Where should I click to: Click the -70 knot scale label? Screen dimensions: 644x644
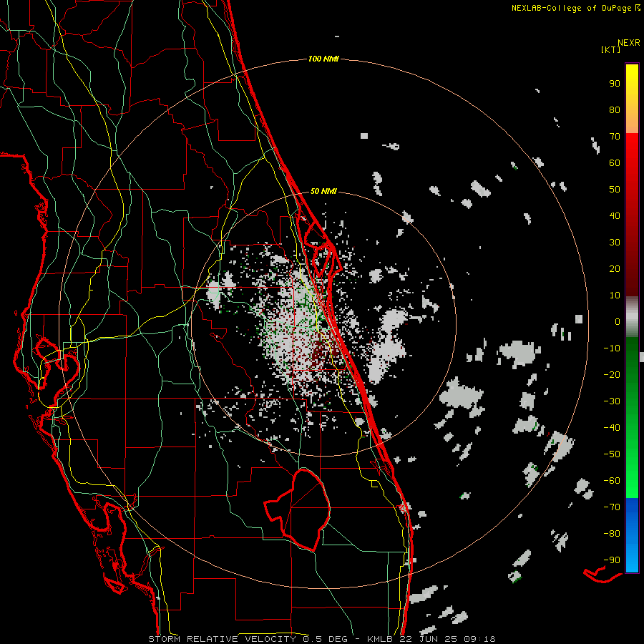click(x=612, y=507)
